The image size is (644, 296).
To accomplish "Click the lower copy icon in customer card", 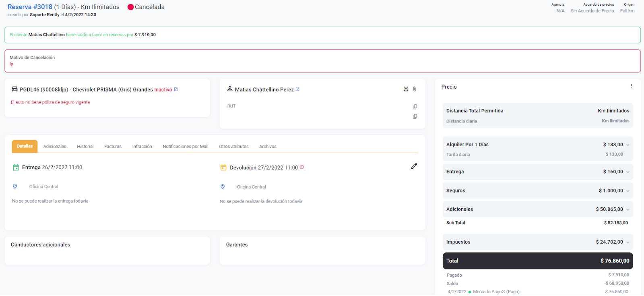I will point(415,116).
